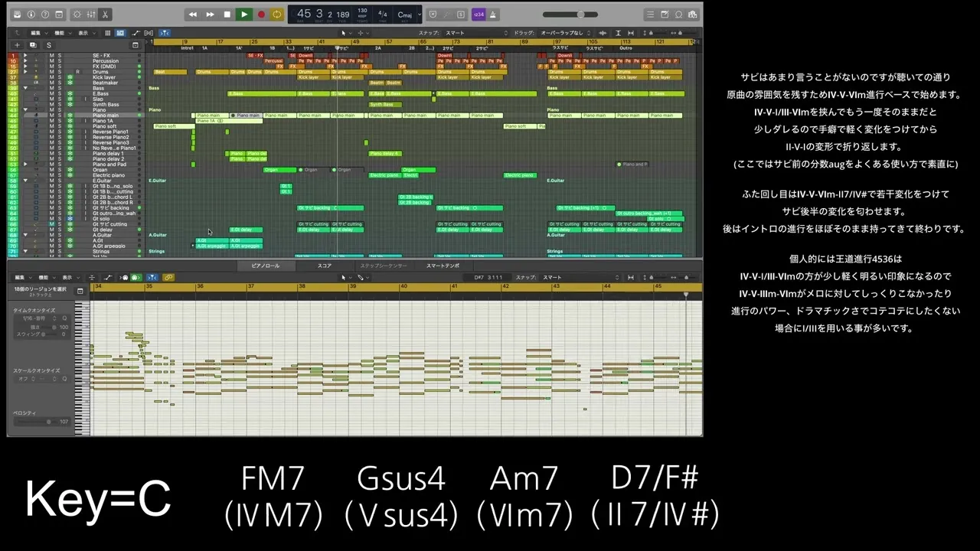Open the Mixer from the control bar
The height and width of the screenshot is (551, 980).
91,15
